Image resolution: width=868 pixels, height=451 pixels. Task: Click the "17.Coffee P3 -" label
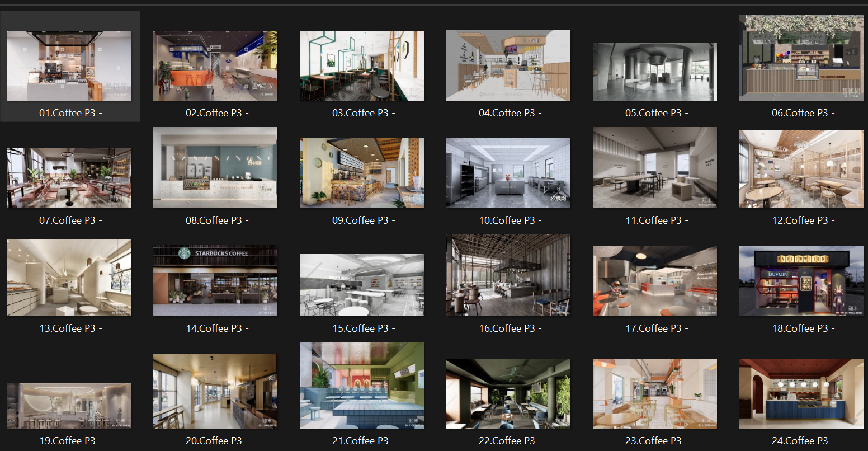coord(657,328)
